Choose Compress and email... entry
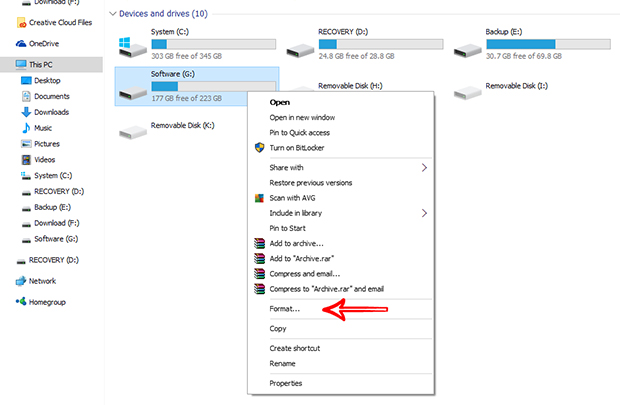Image resolution: width=620 pixels, height=405 pixels. [x=305, y=274]
